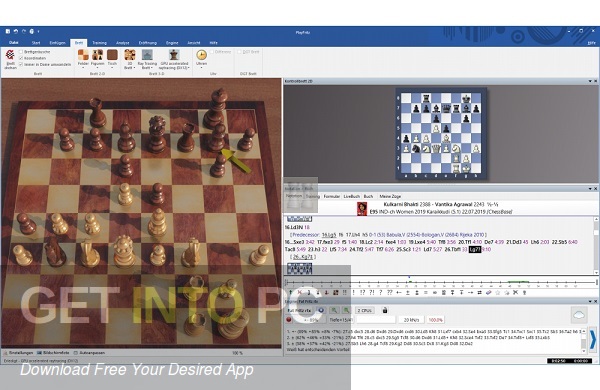Open the Analyse ribbon tab
The width and height of the screenshot is (600, 390).
[122, 43]
